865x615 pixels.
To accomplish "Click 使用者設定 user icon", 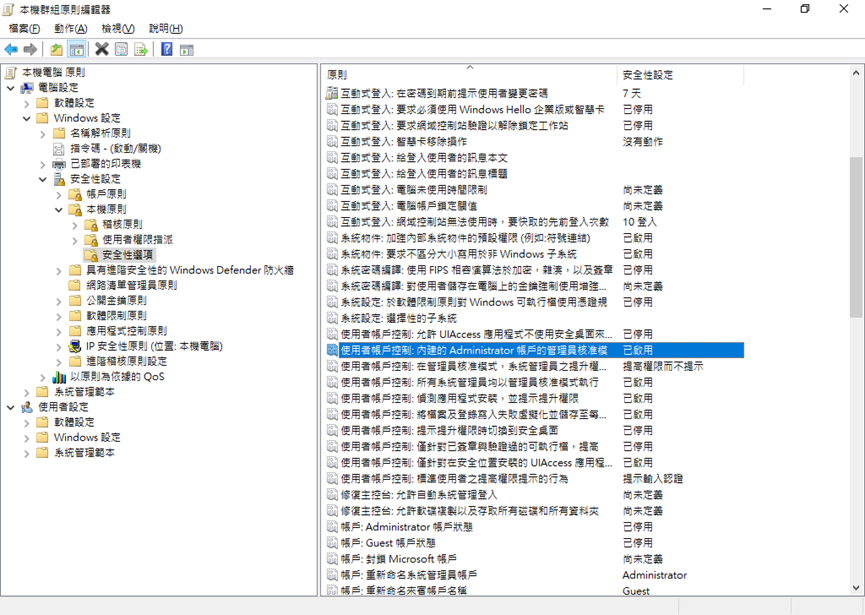I will (x=27, y=407).
